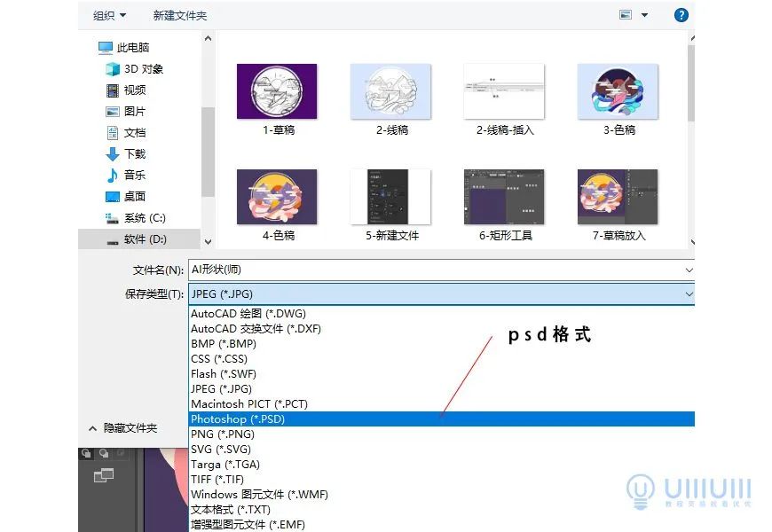The width and height of the screenshot is (772, 532).
Task: Select the 1-草稿 file thumbnail
Action: point(278,90)
